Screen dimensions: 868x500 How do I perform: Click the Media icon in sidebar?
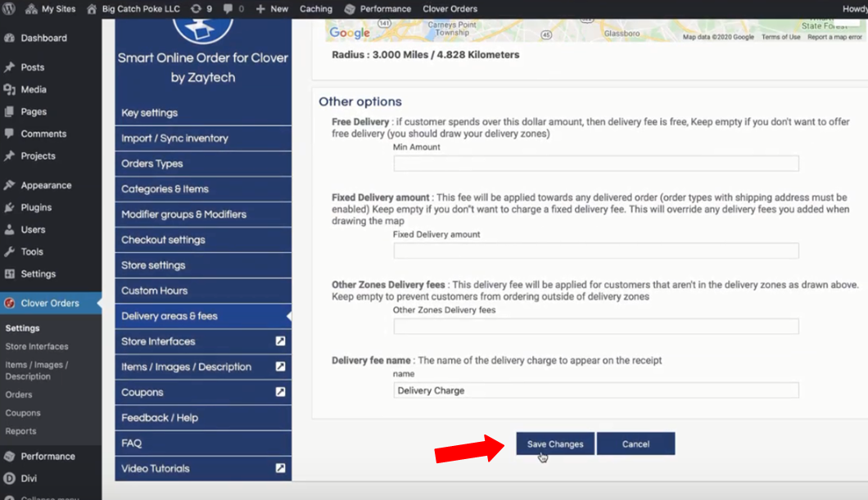tap(9, 89)
